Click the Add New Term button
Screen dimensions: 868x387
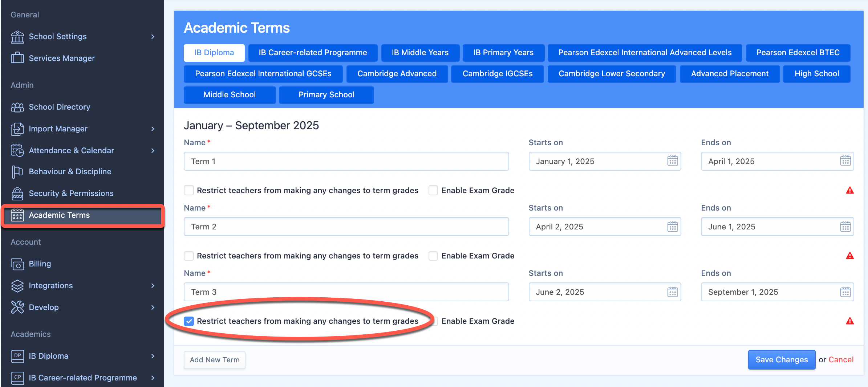[214, 360]
